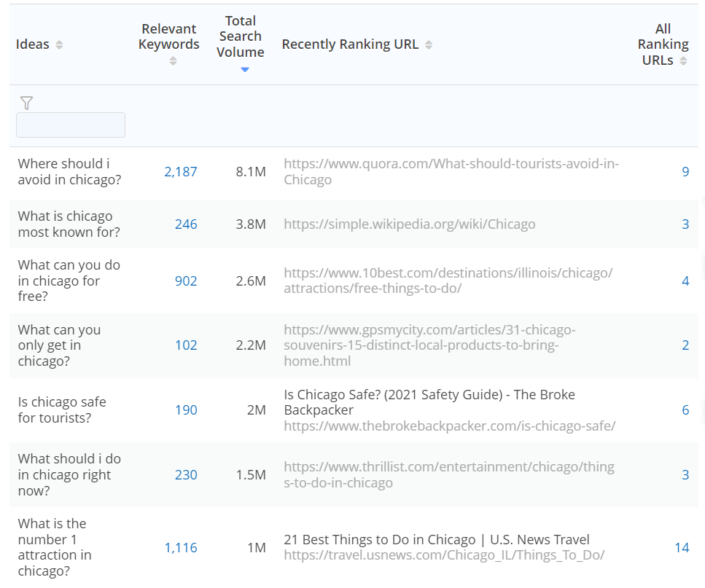Open travel.usnews.com Things_To_Do link
705x588 pixels.
(444, 555)
